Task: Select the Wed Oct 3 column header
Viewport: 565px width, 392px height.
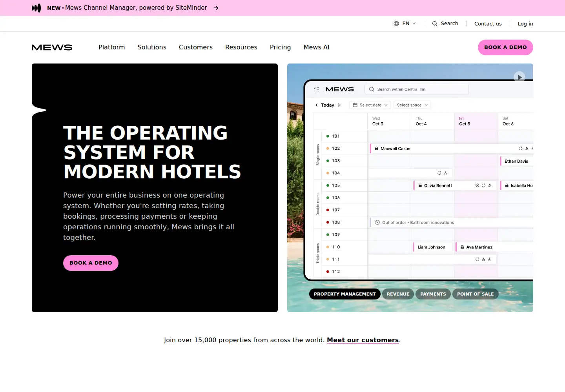Action: pyautogui.click(x=389, y=121)
